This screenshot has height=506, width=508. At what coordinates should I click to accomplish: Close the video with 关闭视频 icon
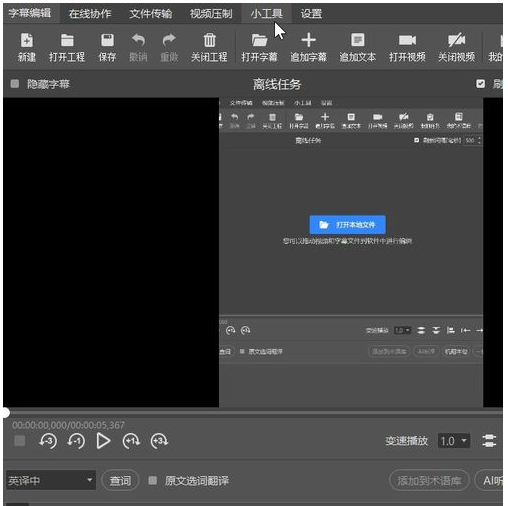click(456, 47)
